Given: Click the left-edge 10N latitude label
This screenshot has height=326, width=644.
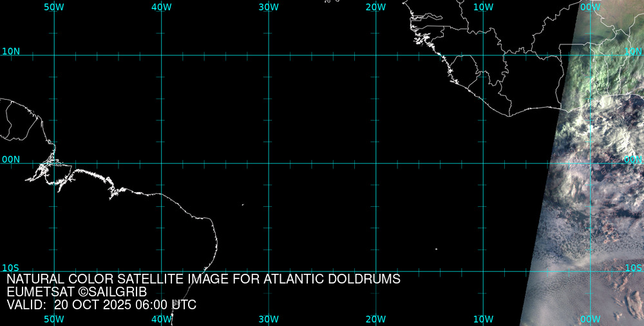Looking at the screenshot, I should coord(11,51).
